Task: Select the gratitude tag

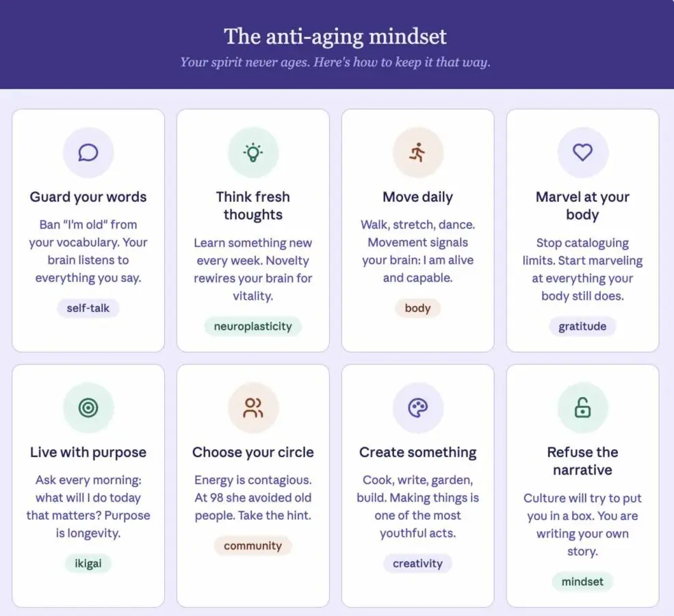Action: click(582, 326)
